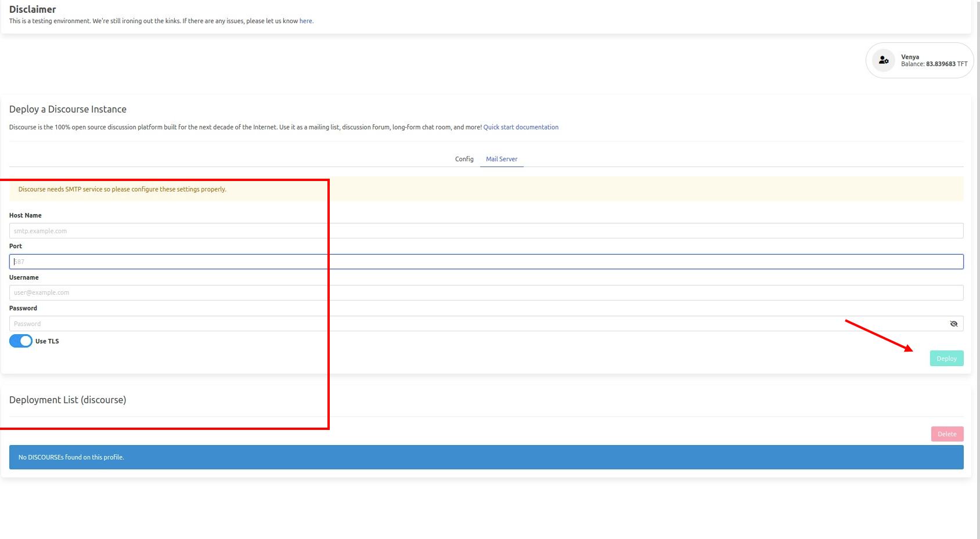Select the Disclaimer heading text
This screenshot has height=539, width=980.
(x=32, y=9)
